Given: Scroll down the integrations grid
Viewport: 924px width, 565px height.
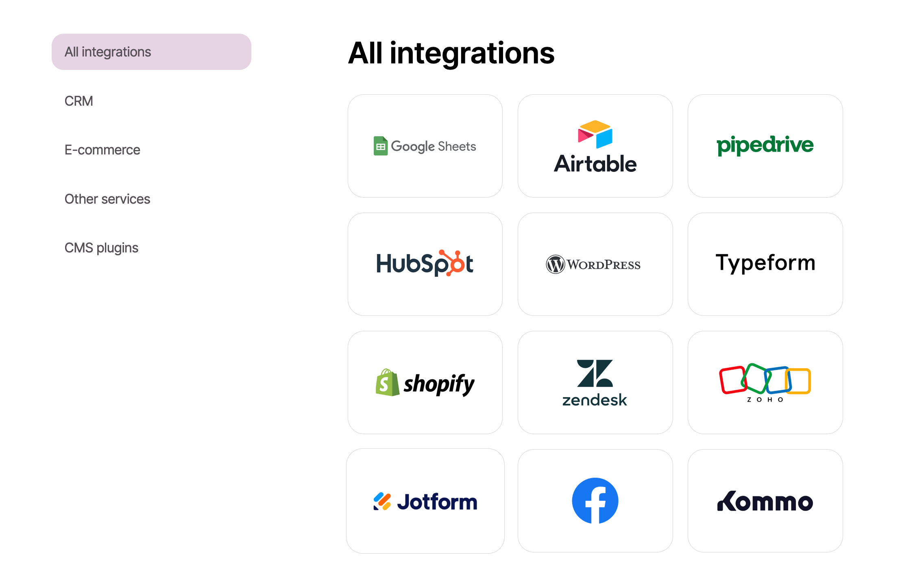Looking at the screenshot, I should point(594,330).
